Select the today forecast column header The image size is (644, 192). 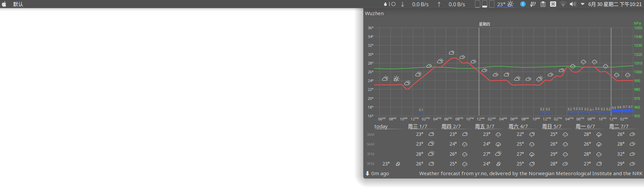[381, 126]
